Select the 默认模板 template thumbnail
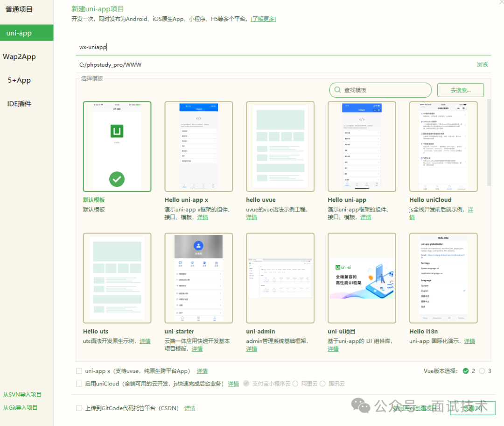This screenshot has height=426, width=504. [117, 147]
